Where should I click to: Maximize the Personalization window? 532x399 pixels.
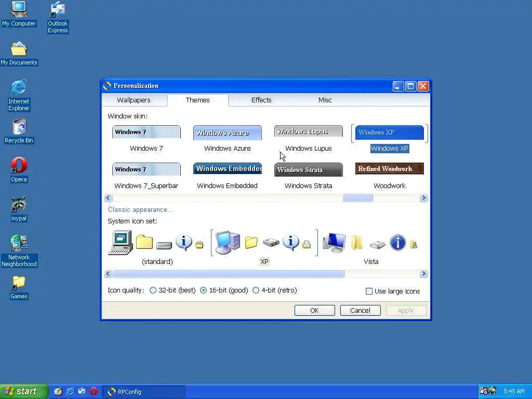point(410,86)
